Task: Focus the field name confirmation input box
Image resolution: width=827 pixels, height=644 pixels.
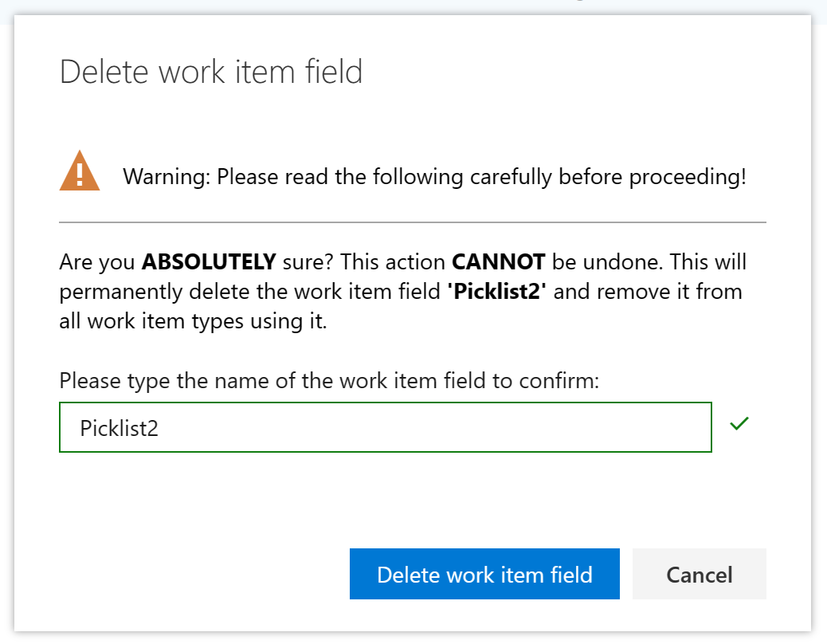Action: point(386,427)
